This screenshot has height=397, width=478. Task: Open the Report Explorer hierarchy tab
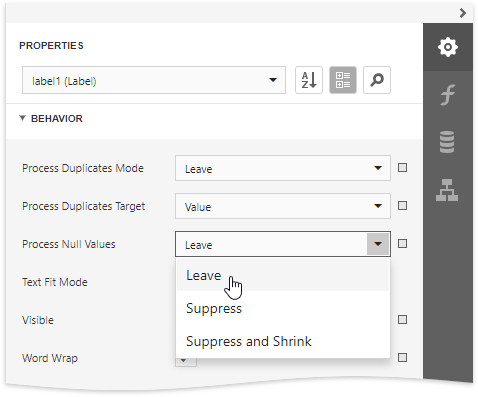tap(448, 190)
